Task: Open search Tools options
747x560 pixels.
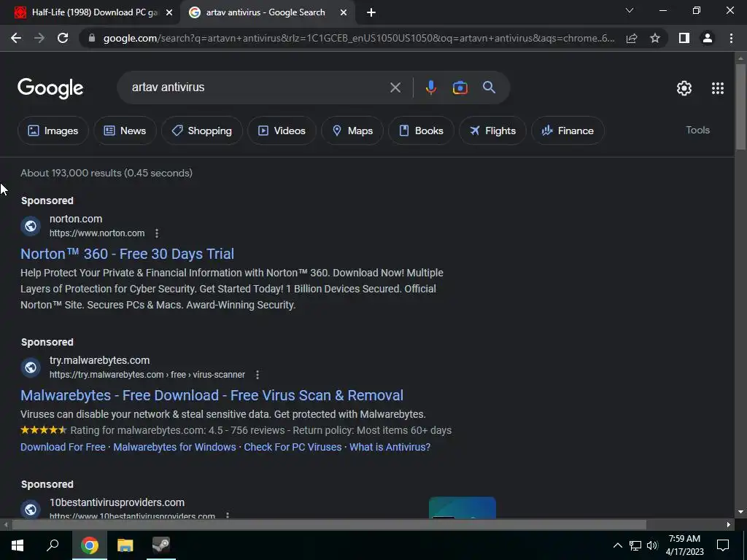Action: tap(697, 130)
